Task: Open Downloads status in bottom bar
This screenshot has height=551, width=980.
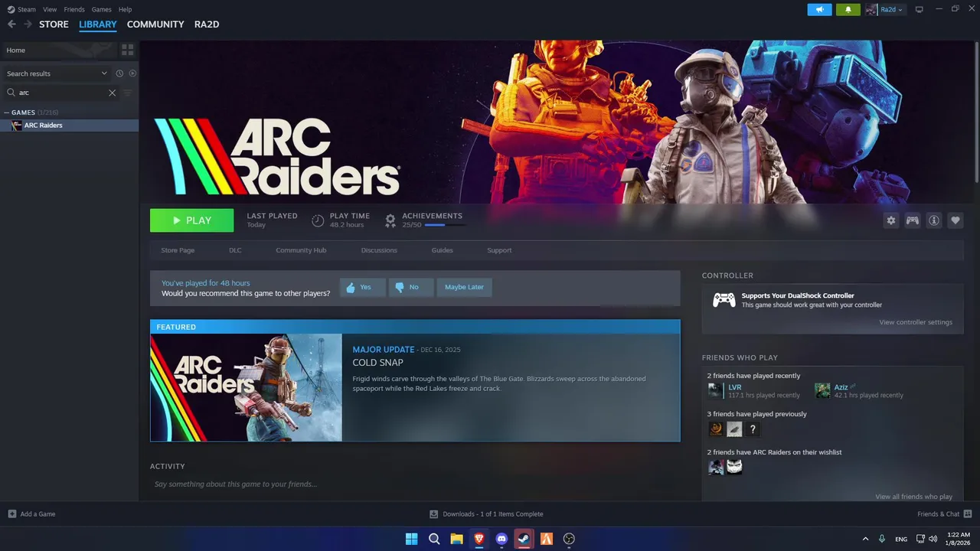Action: (486, 514)
